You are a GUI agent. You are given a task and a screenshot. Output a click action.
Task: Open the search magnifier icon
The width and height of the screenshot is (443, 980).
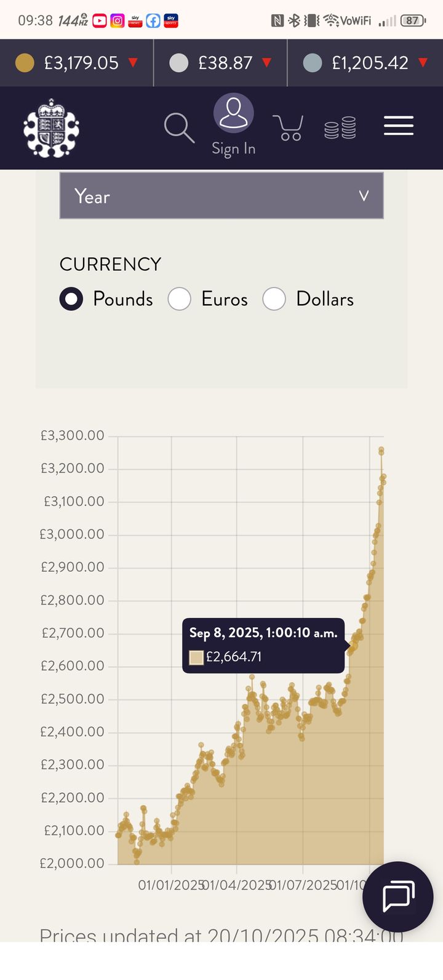[179, 128]
